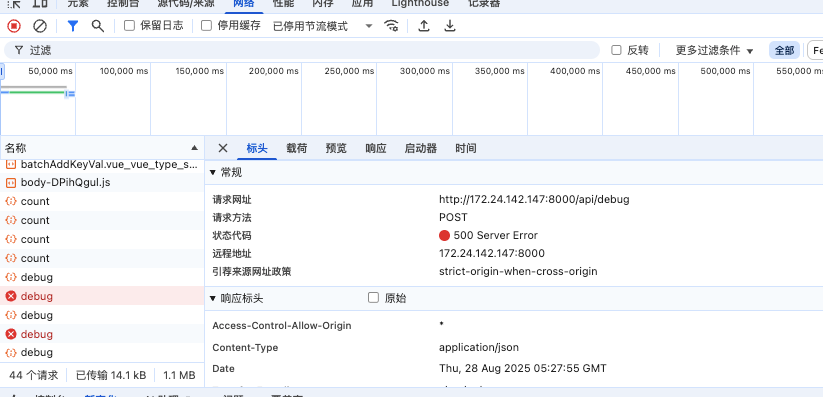Collapse the 常规 section
This screenshot has width=823, height=397.
point(226,172)
